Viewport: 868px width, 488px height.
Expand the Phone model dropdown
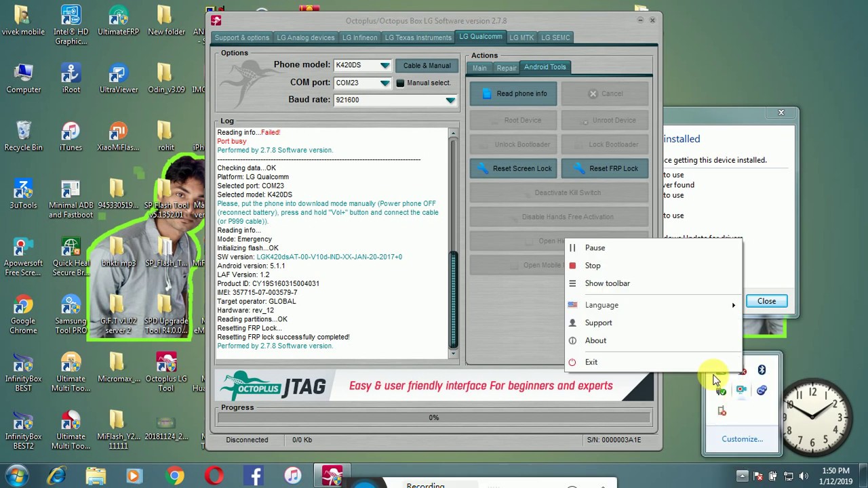pyautogui.click(x=384, y=65)
